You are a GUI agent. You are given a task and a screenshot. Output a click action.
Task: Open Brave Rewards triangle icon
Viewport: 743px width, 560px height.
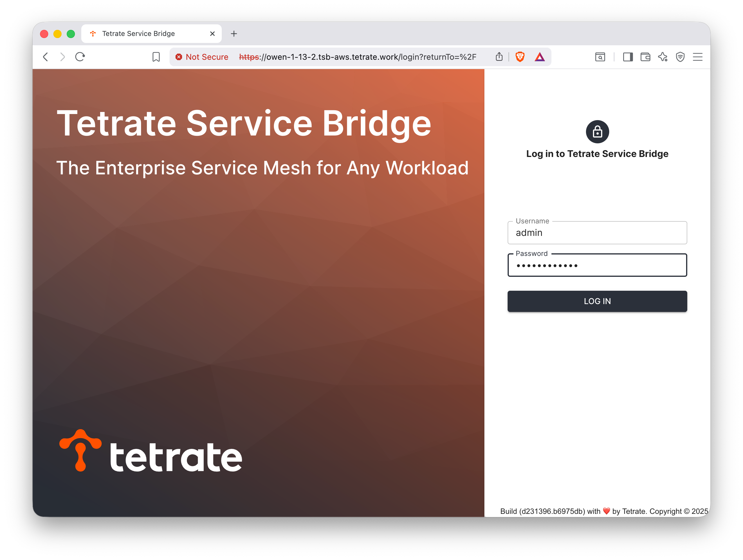point(540,57)
